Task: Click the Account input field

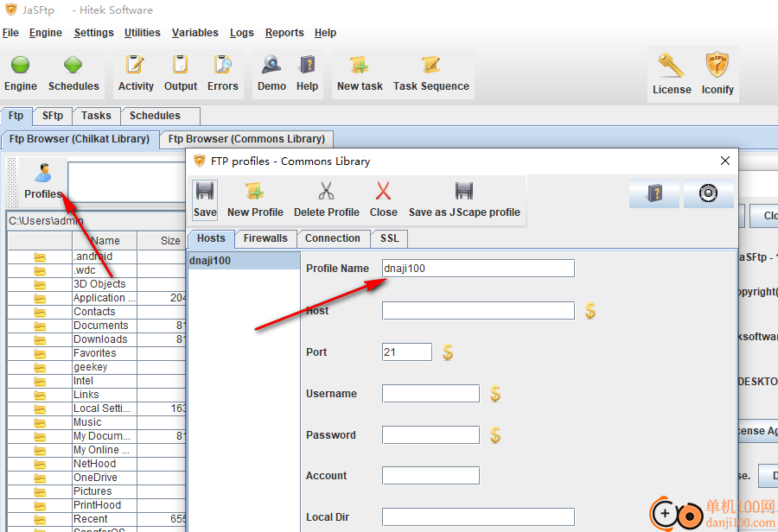Action: 430,476
